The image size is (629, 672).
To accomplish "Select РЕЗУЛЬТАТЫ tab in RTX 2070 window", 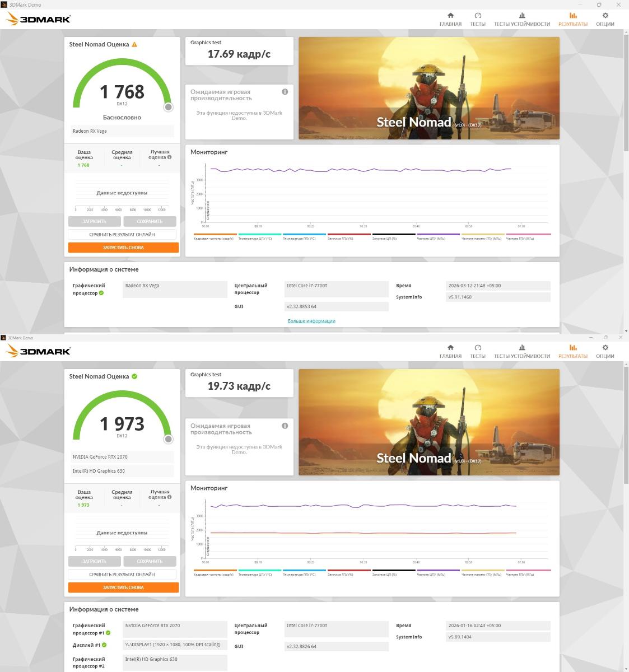I will coord(573,351).
